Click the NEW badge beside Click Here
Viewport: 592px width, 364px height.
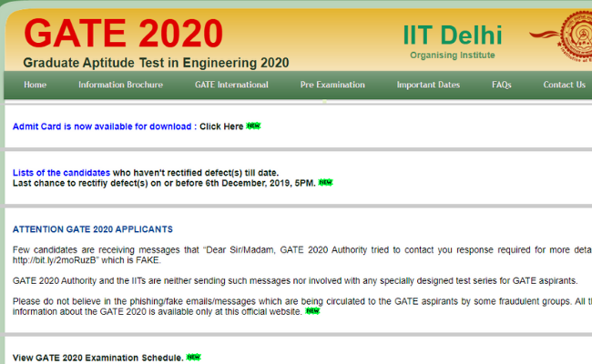253,126
